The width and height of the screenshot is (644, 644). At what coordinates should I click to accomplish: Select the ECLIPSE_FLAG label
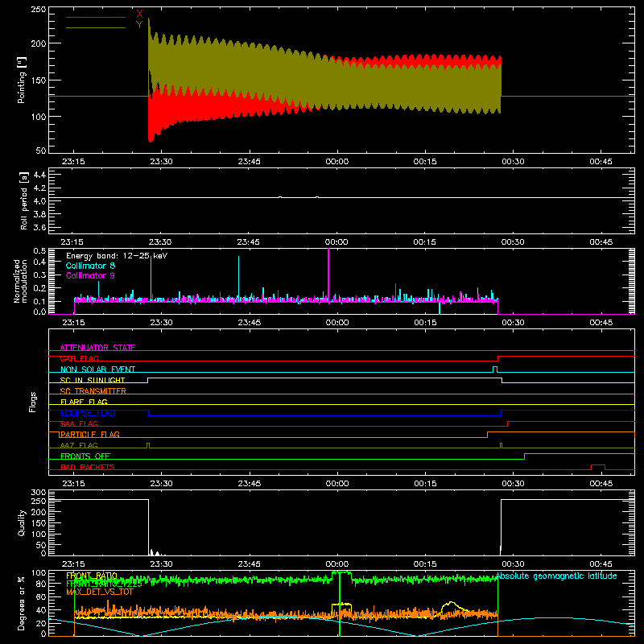(88, 413)
